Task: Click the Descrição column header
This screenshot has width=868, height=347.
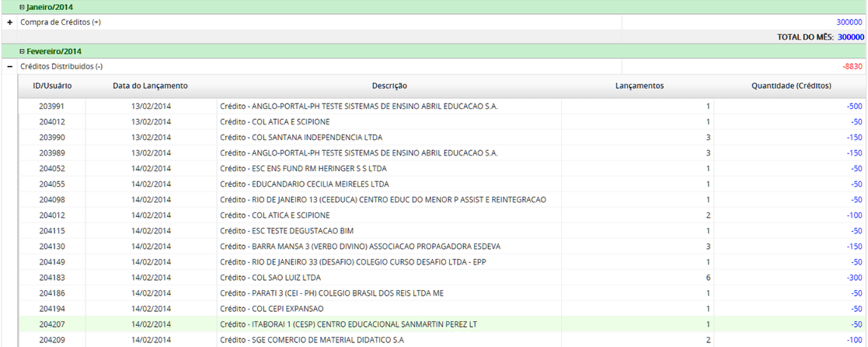Action: 389,86
